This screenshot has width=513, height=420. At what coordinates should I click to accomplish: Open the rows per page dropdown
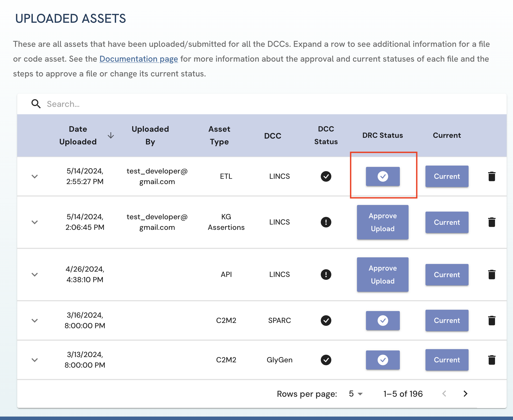356,394
